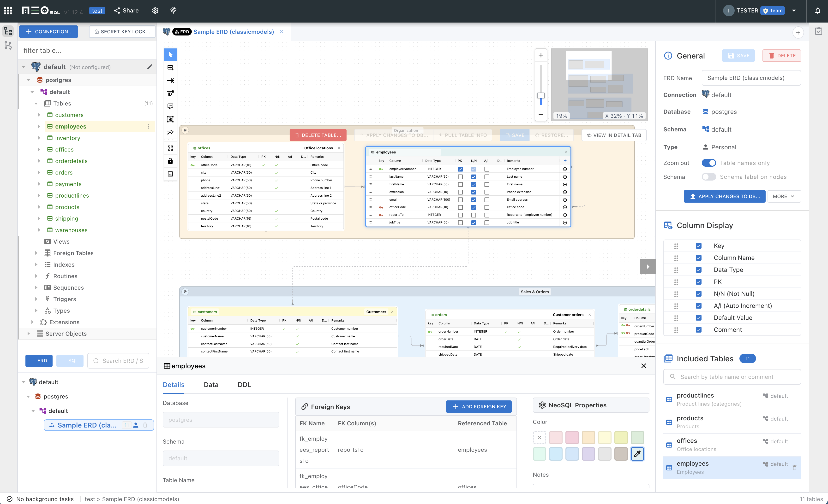Open the apps grid menu icon

coord(8,10)
